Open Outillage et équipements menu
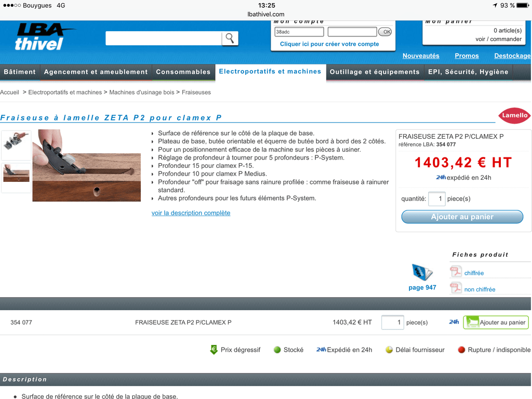 pos(375,72)
